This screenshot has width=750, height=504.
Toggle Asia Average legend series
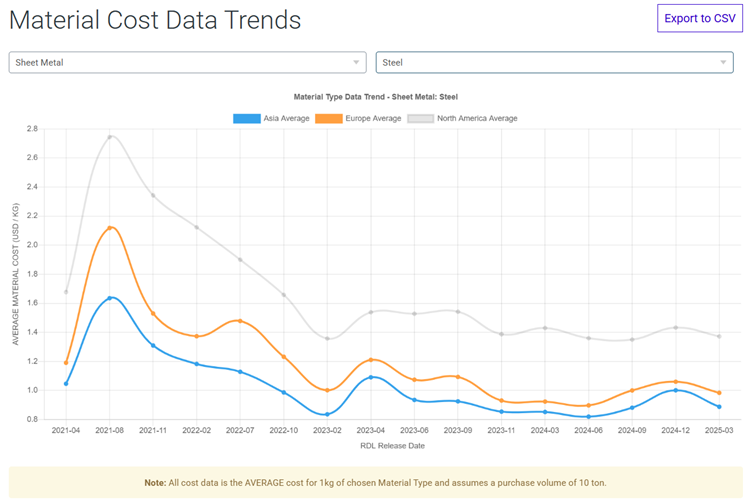285,118
